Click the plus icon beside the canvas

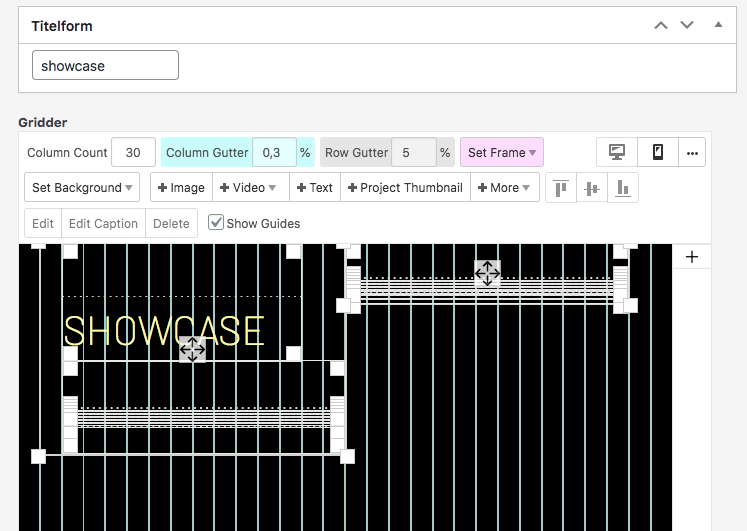point(691,257)
